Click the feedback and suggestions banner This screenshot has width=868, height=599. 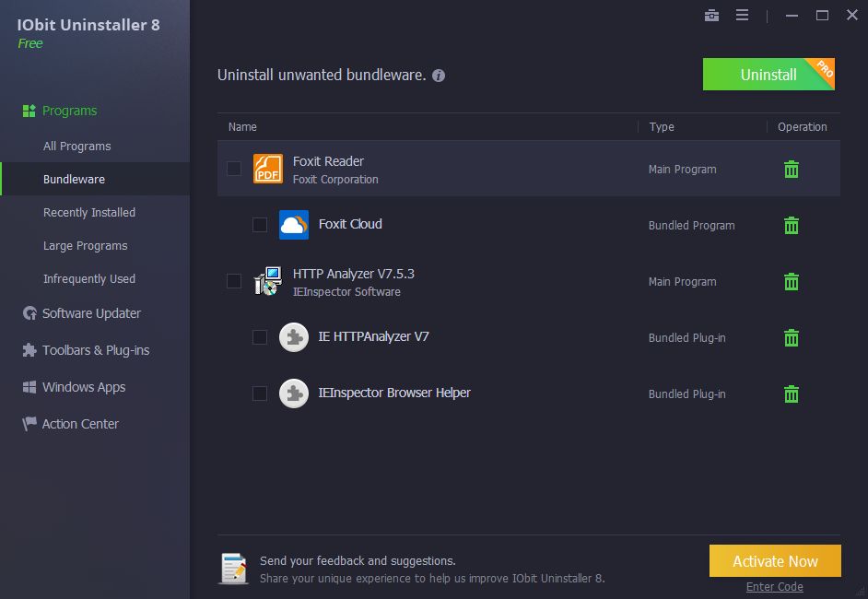click(x=358, y=560)
